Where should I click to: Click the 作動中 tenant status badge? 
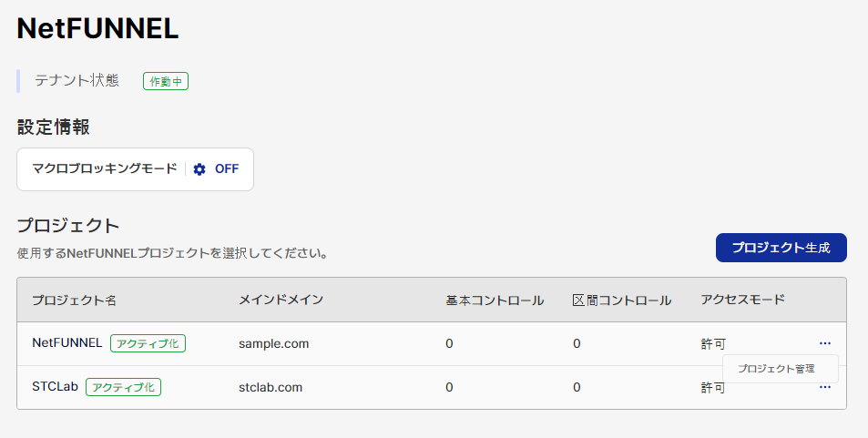click(166, 81)
